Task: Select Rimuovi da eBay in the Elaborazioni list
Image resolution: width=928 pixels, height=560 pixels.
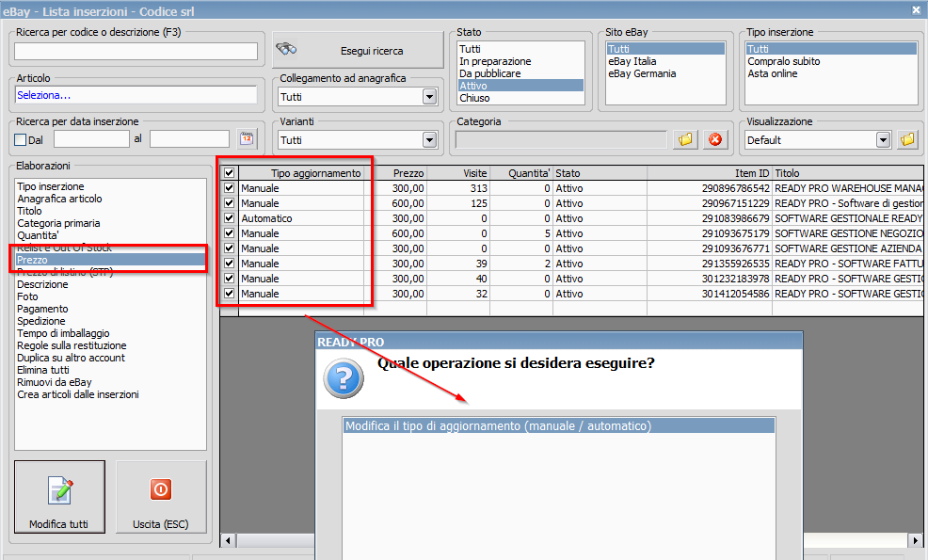Action: coord(111,382)
